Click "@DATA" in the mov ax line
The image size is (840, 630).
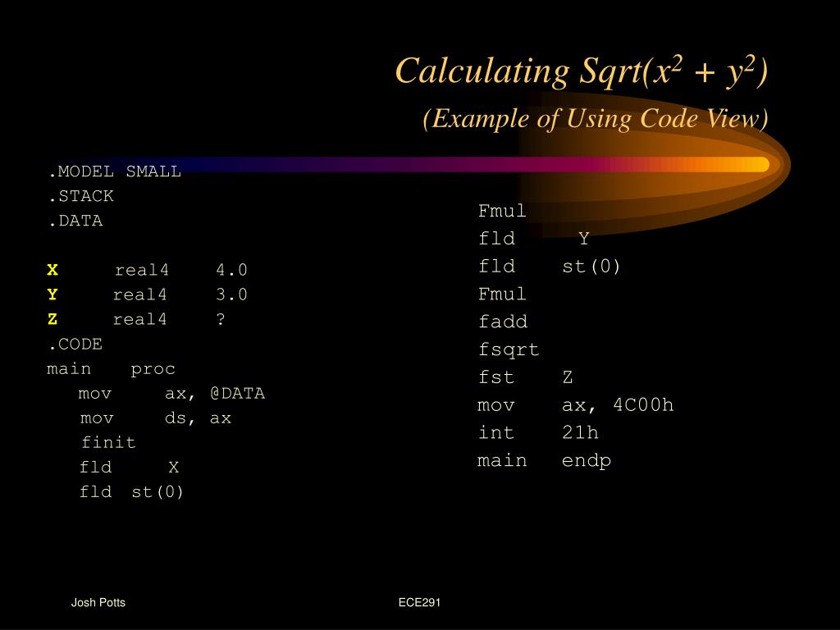(237, 393)
